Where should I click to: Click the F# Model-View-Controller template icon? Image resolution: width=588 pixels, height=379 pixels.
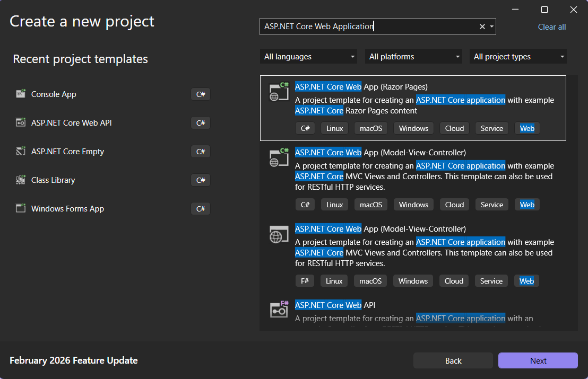276,234
